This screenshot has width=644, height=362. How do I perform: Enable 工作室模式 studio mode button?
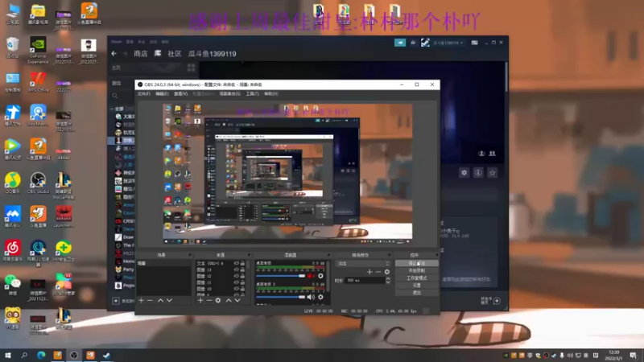click(416, 278)
